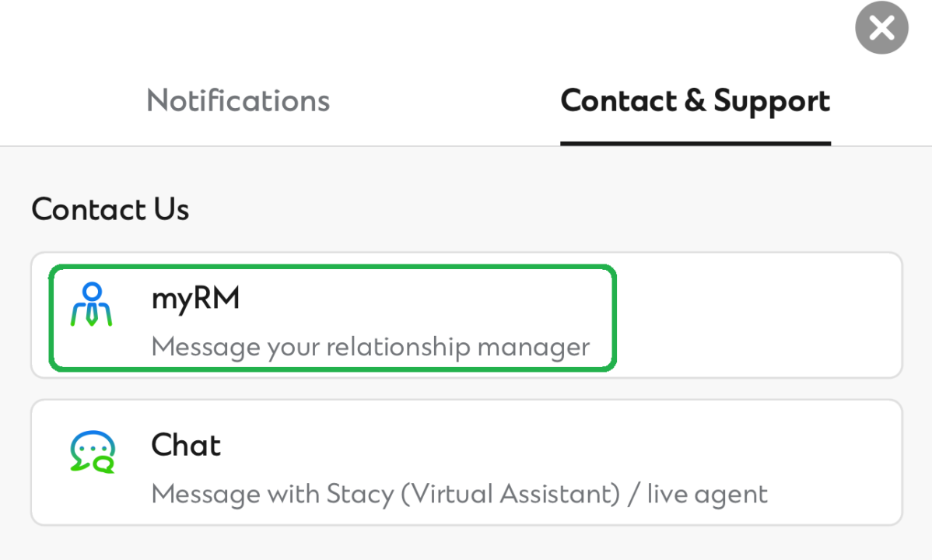Click the Contact Us heading
This screenshot has width=932, height=560.
point(110,209)
